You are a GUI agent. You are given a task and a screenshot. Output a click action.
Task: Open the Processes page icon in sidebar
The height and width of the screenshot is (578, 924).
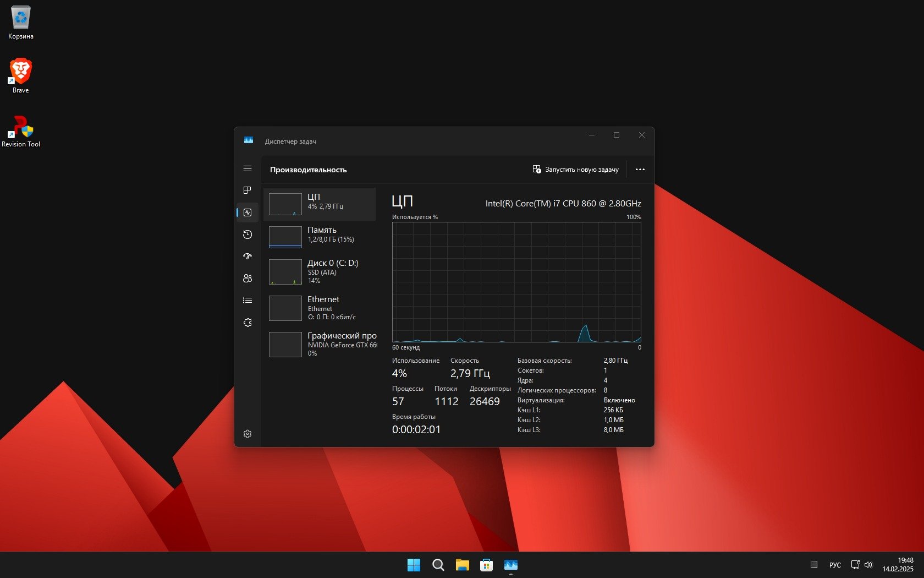click(x=248, y=190)
